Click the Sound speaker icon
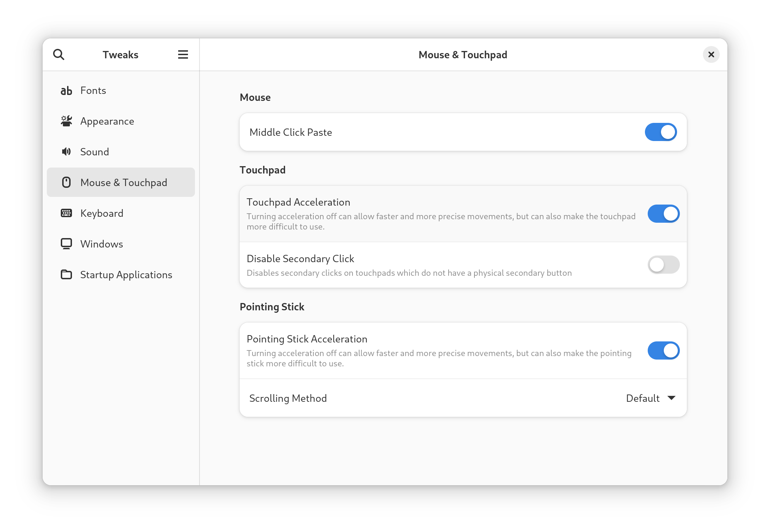The width and height of the screenshot is (770, 532). coord(66,152)
